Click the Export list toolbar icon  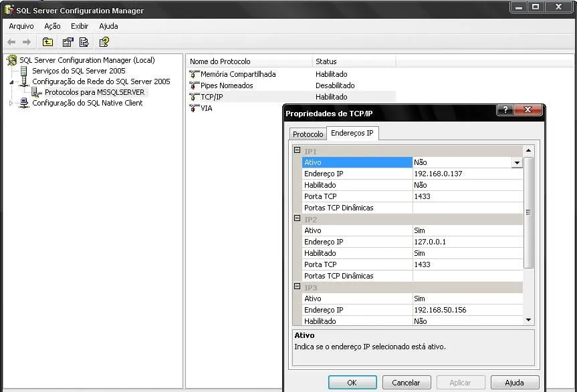click(84, 42)
